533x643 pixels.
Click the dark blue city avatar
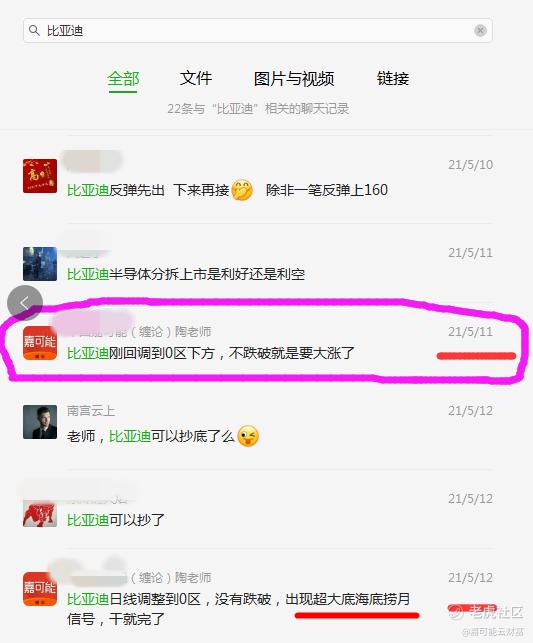point(40,264)
